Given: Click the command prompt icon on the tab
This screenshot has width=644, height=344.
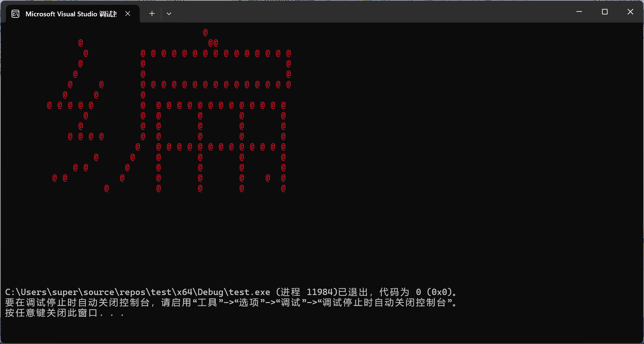Looking at the screenshot, I should pyautogui.click(x=15, y=13).
